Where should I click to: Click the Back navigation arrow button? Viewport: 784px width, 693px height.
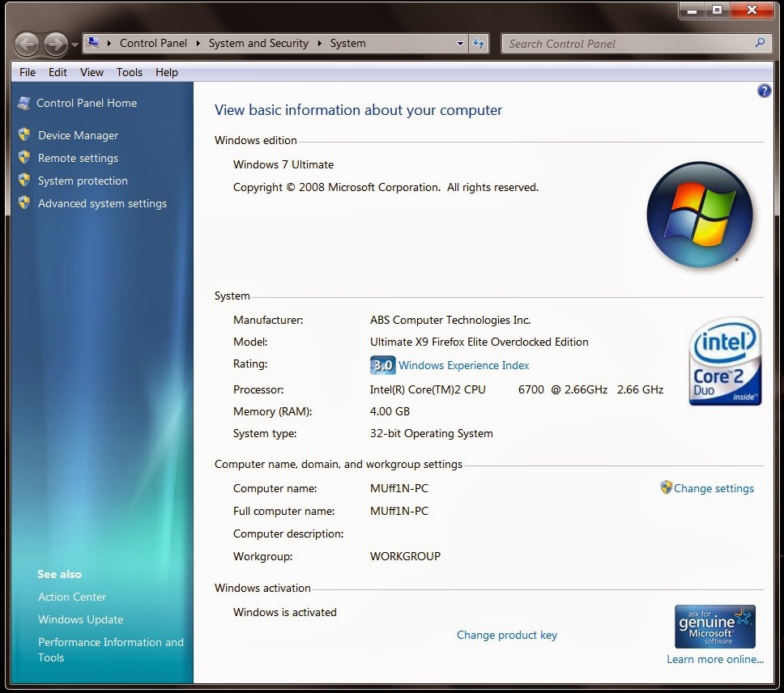[27, 44]
